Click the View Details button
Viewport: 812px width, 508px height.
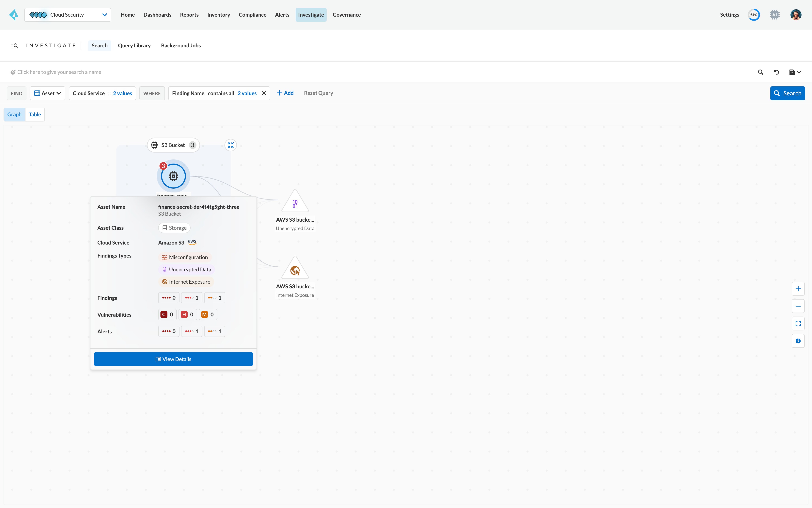(x=173, y=359)
